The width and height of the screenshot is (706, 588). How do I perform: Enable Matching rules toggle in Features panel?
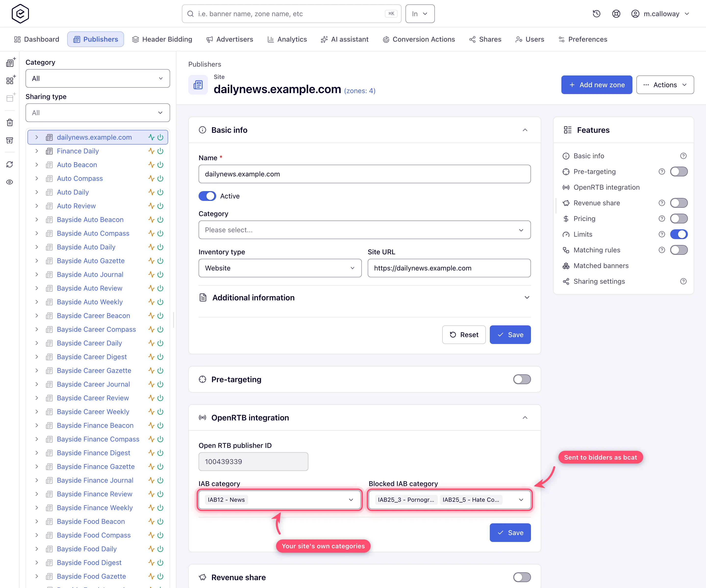pyautogui.click(x=679, y=250)
